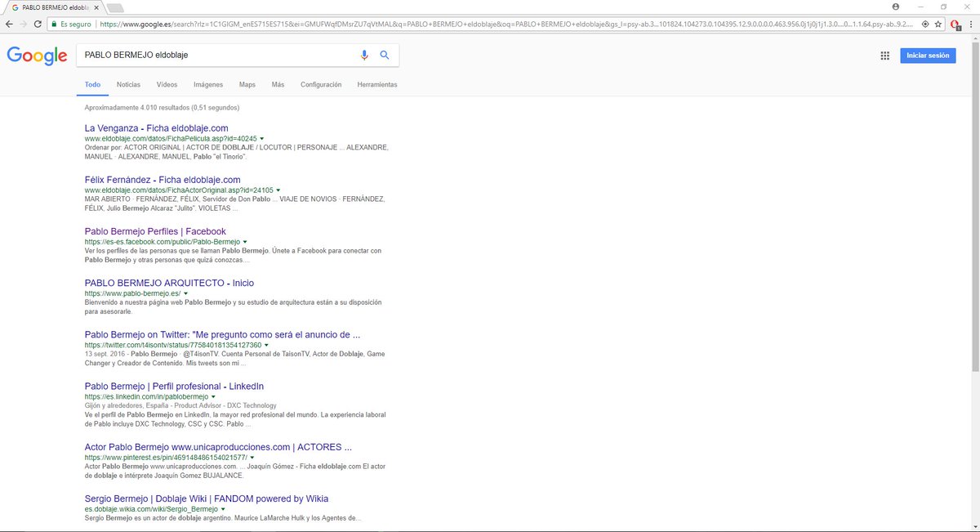The width and height of the screenshot is (980, 532).
Task: Click the browser forward arrow
Action: click(24, 25)
